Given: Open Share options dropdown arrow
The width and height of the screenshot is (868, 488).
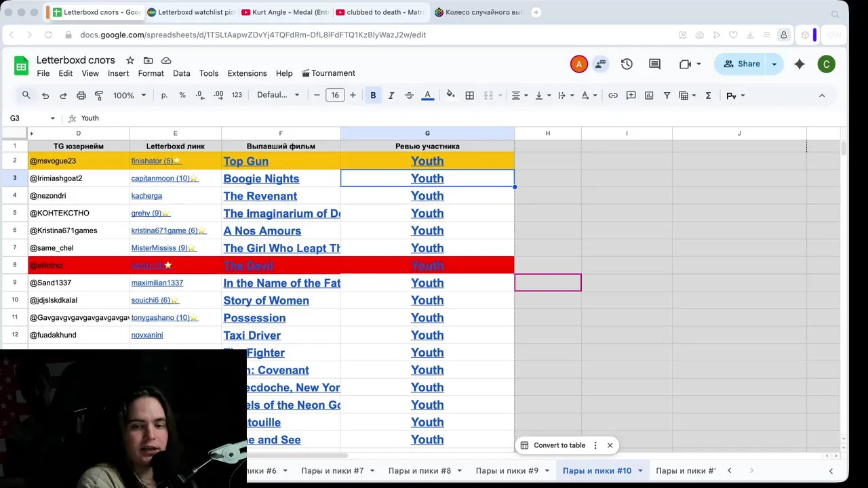Looking at the screenshot, I should tap(774, 64).
